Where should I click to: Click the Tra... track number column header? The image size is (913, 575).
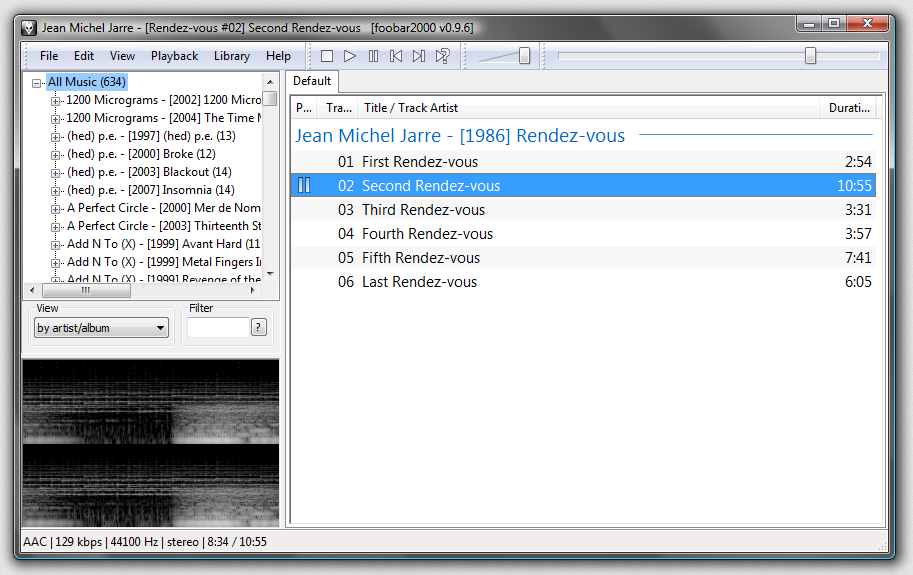pos(338,108)
